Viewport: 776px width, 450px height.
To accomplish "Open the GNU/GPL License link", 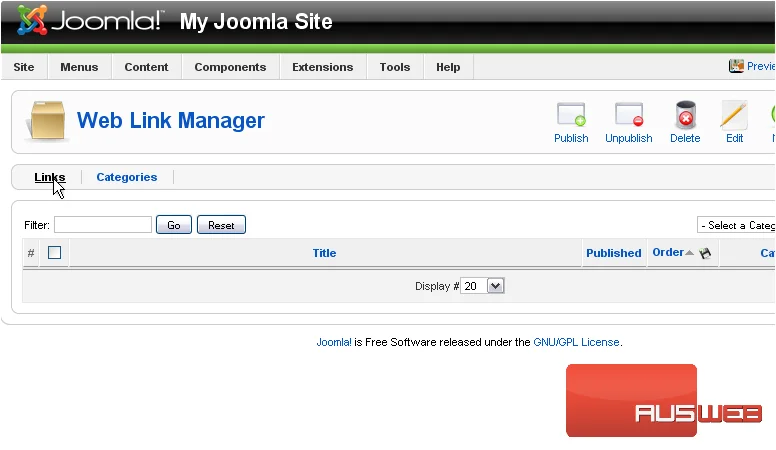I will tap(576, 342).
